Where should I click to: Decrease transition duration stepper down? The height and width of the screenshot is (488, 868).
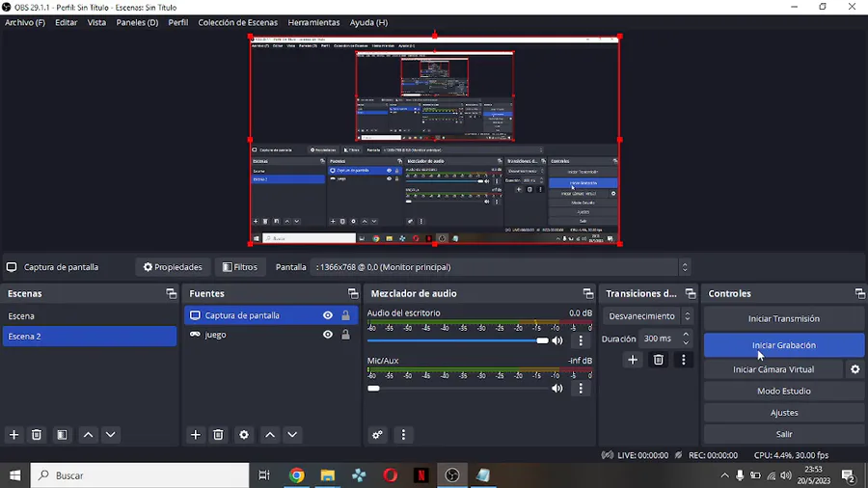(686, 342)
